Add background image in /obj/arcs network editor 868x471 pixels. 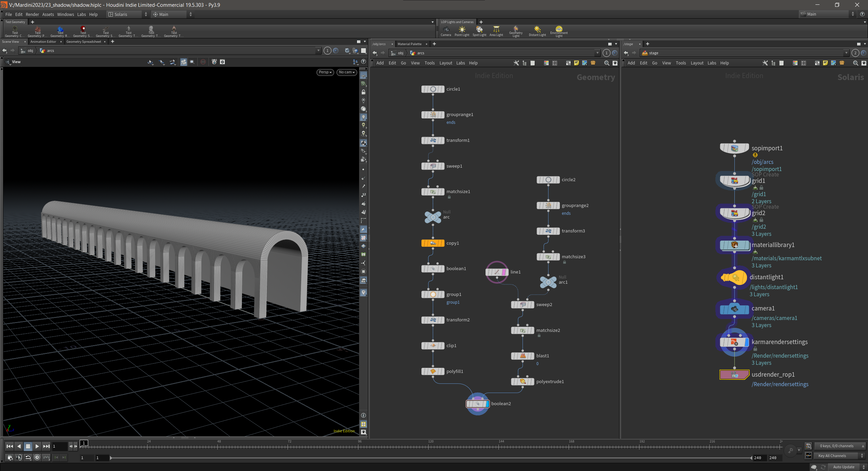point(585,63)
